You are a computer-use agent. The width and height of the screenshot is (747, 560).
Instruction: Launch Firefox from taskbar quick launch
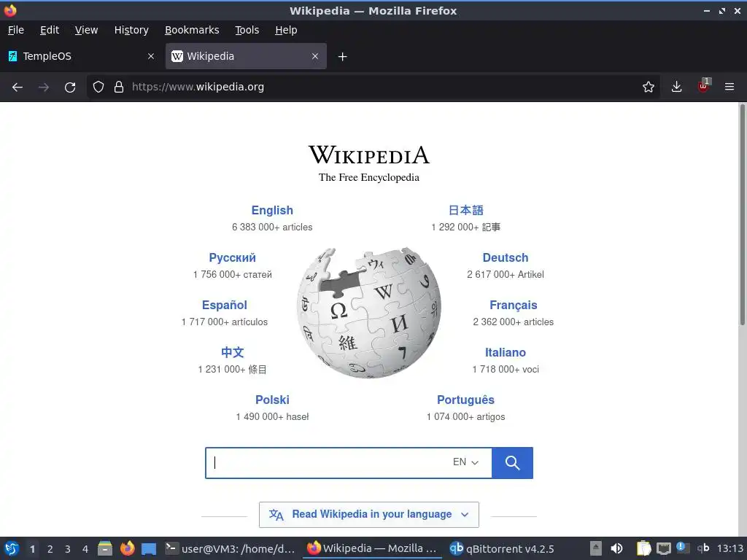(127, 548)
